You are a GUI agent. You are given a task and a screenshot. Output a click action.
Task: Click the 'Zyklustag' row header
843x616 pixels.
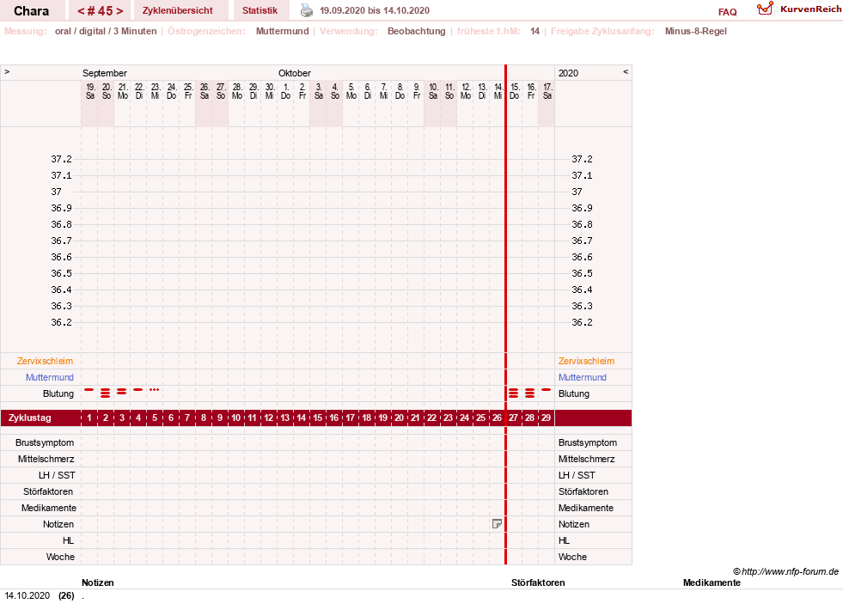coord(29,418)
